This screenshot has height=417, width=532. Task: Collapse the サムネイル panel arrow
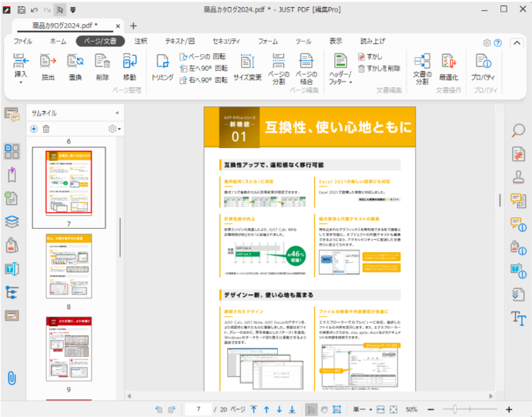coord(117,113)
